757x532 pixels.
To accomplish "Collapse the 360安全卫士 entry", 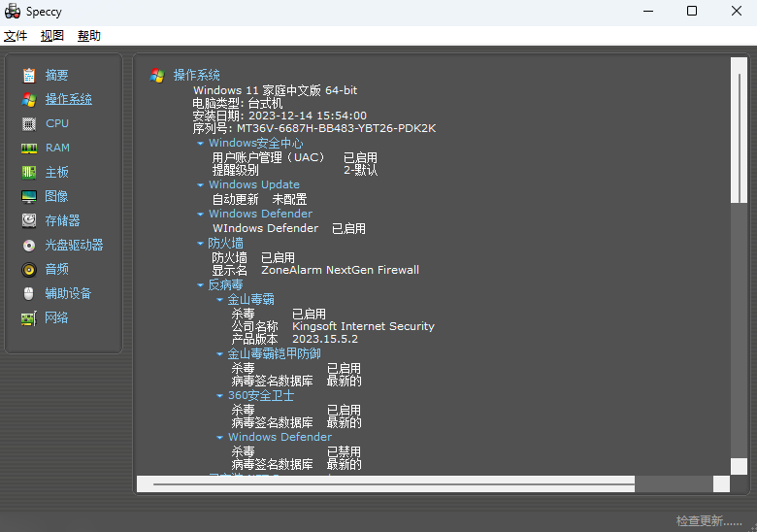I will point(220,396).
